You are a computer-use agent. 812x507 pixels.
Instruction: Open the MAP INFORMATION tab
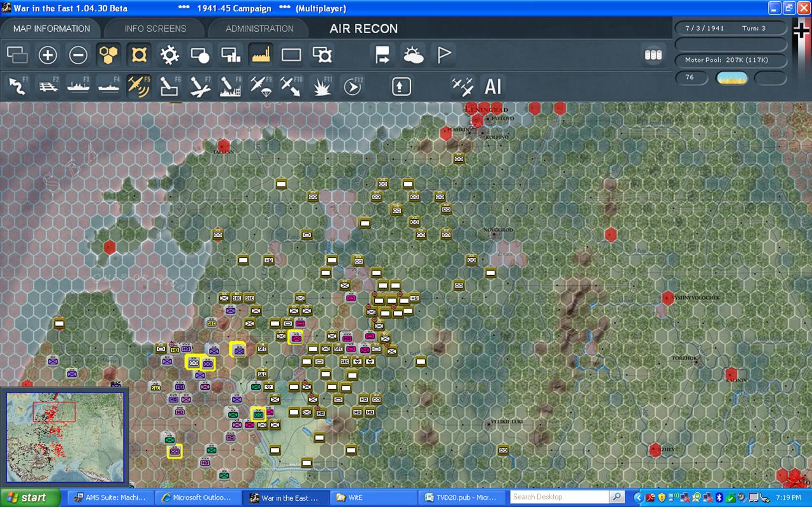click(x=52, y=29)
